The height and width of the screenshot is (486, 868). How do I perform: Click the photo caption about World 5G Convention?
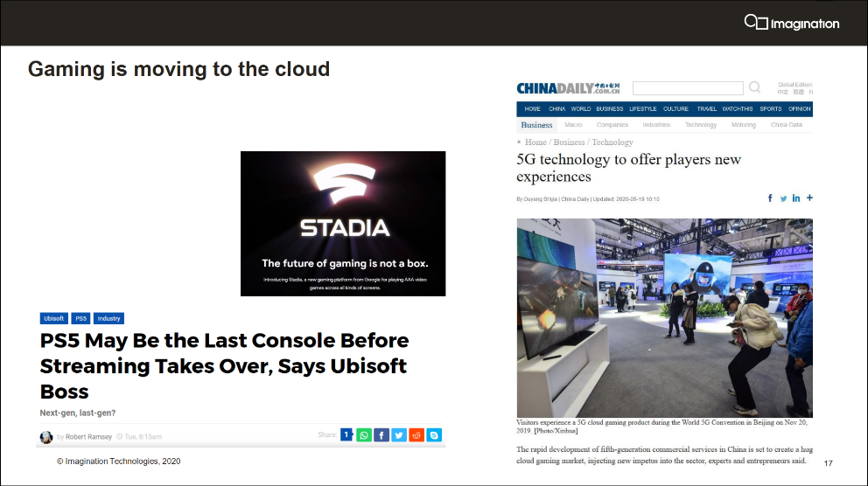661,427
